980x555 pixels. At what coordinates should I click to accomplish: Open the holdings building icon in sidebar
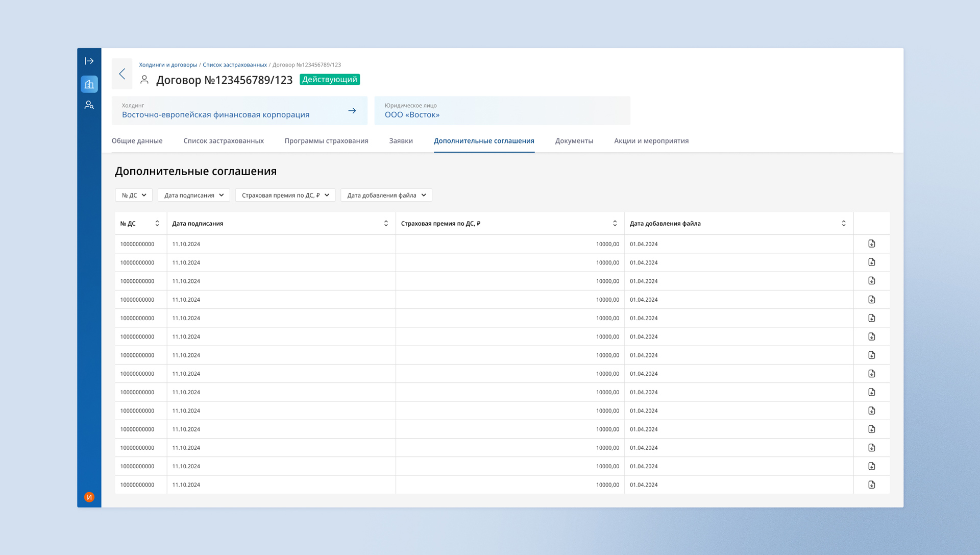89,84
